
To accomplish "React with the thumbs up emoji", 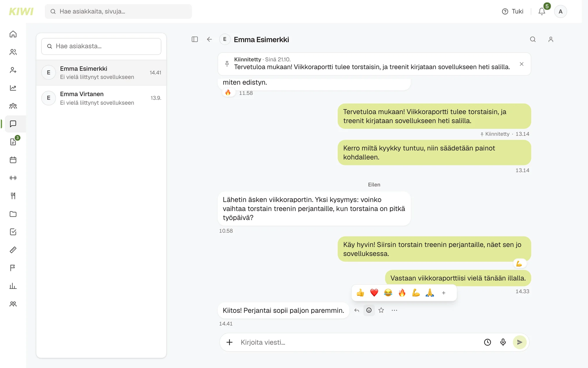I will point(360,293).
